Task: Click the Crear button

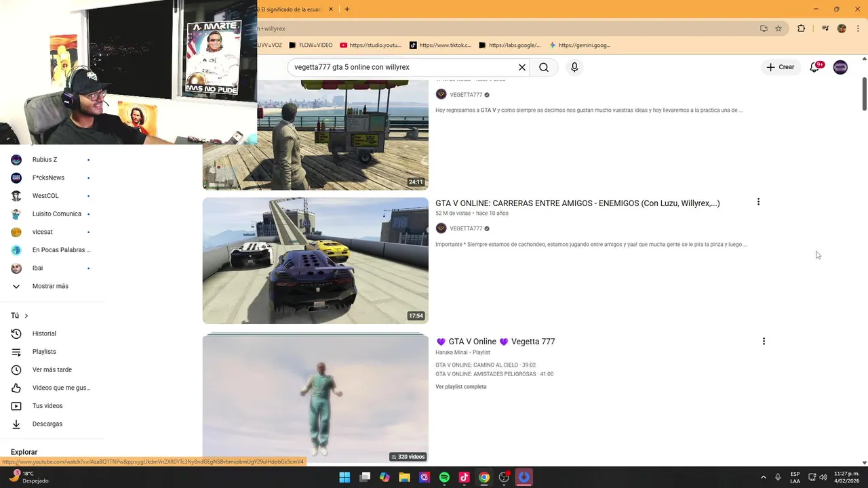Action: 780,67
